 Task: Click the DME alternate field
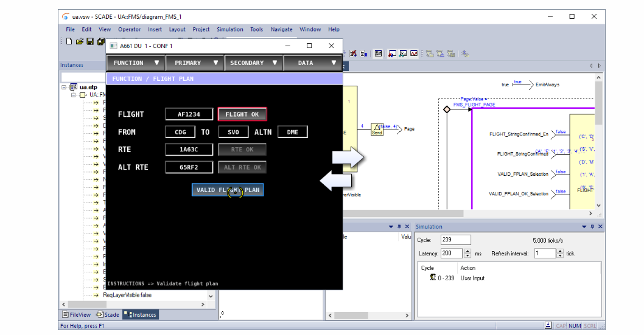tap(292, 132)
